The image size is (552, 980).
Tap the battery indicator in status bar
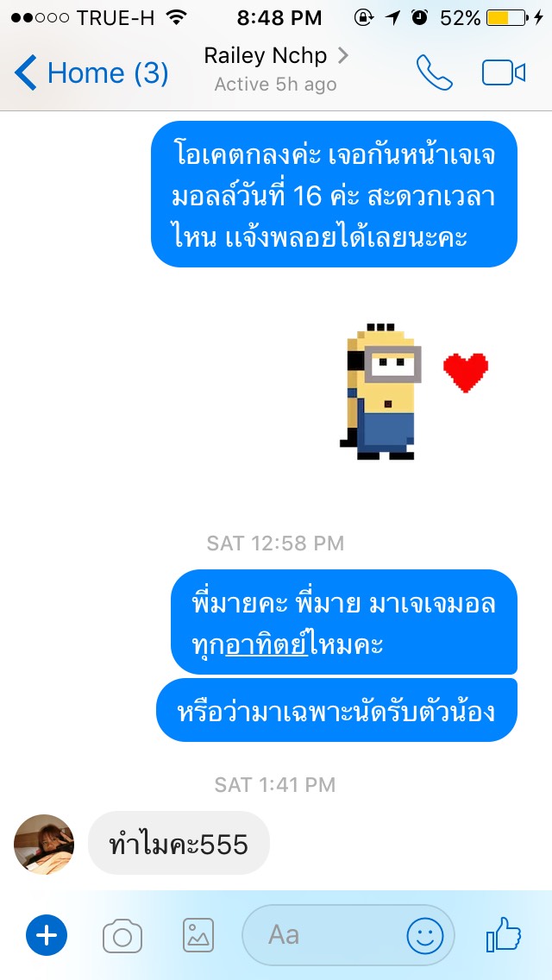tap(506, 18)
